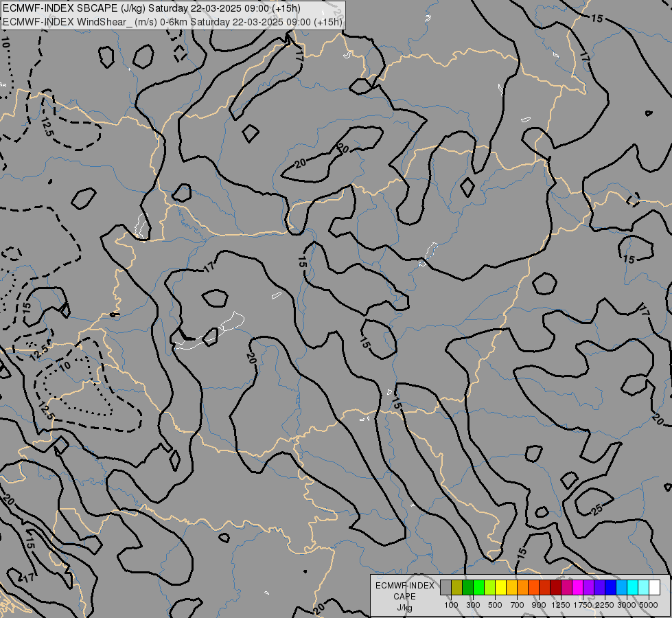The width and height of the screenshot is (672, 618).
Task: Pick the dark maroon swatch left of 1250
Action: click(556, 587)
